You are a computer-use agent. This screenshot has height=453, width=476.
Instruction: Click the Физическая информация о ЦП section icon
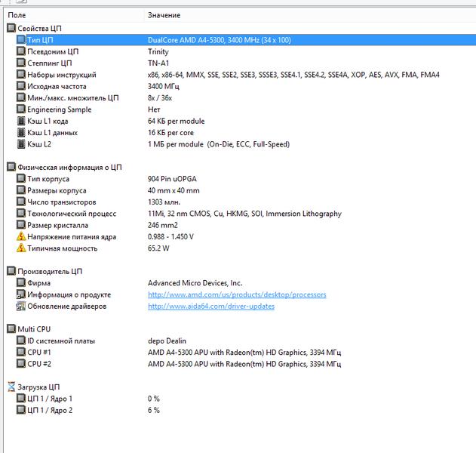(x=11, y=167)
